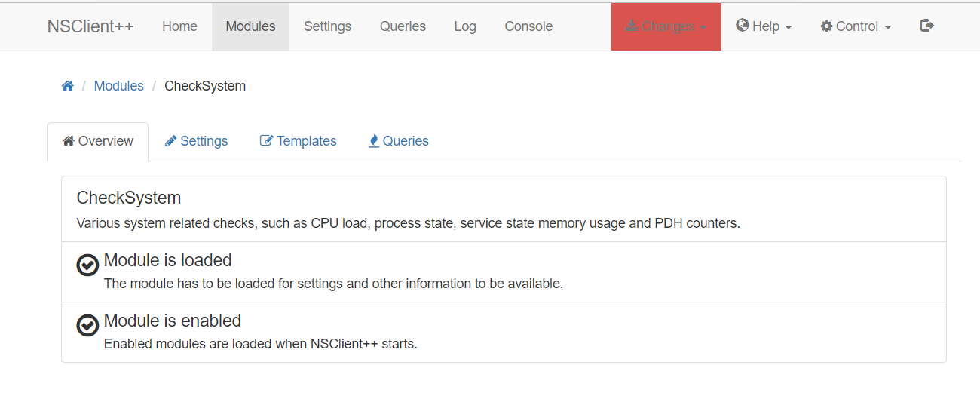Switch to the Templates tab
The width and height of the screenshot is (980, 405).
[x=298, y=141]
